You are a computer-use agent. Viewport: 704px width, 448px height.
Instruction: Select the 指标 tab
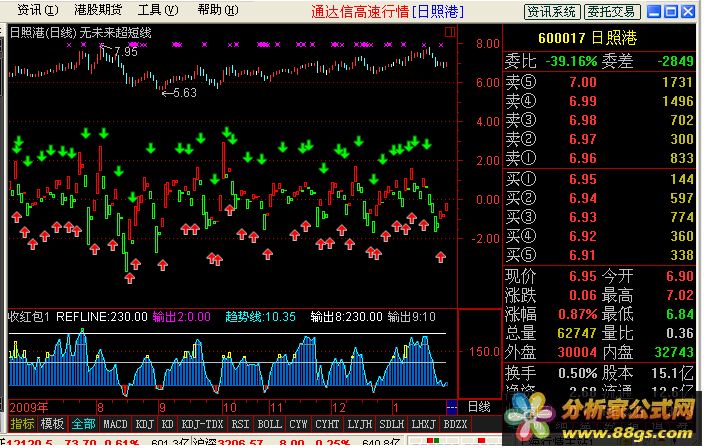point(22,424)
